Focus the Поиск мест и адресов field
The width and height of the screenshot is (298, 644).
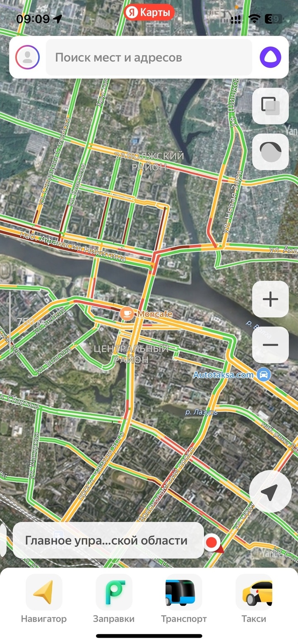click(149, 57)
